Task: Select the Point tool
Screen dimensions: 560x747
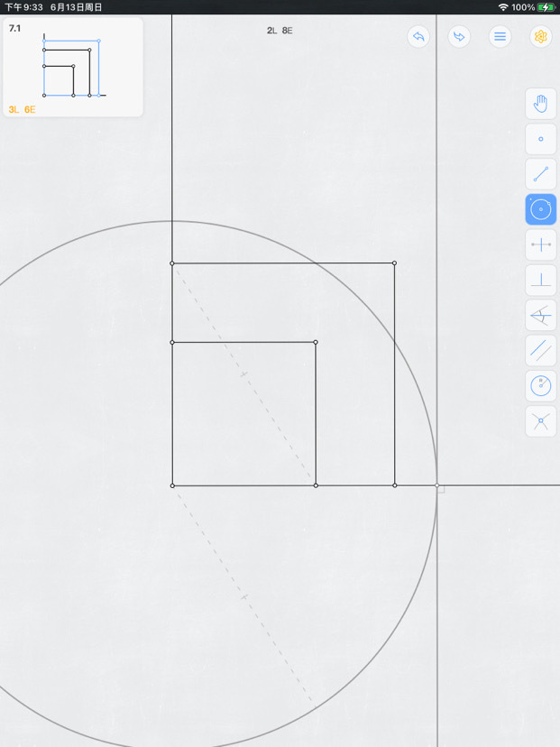Action: click(540, 139)
